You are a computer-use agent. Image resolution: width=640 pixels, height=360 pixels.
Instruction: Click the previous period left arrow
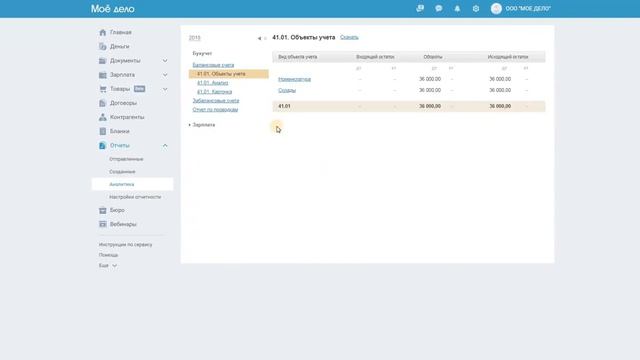(x=259, y=38)
